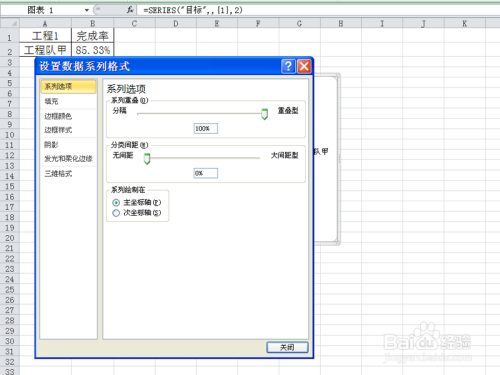Click the 无间距 label by gap slider
Screen dimensions: 500x375
(x=123, y=155)
